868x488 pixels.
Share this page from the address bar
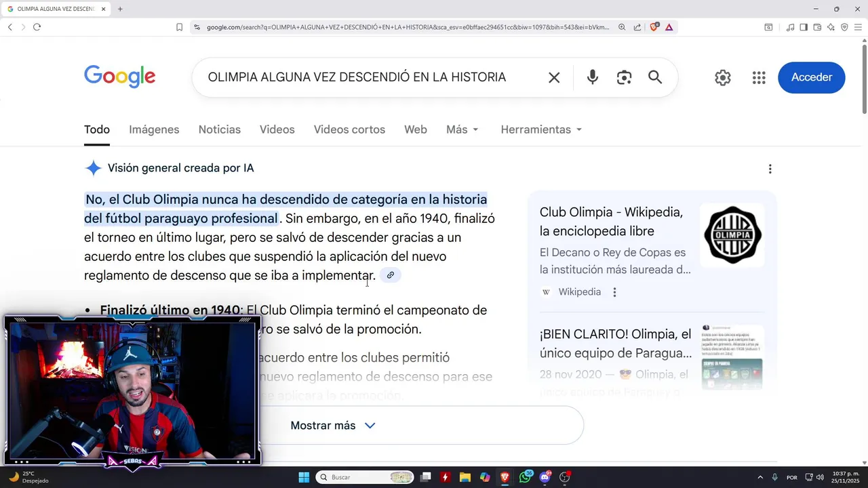(x=637, y=27)
